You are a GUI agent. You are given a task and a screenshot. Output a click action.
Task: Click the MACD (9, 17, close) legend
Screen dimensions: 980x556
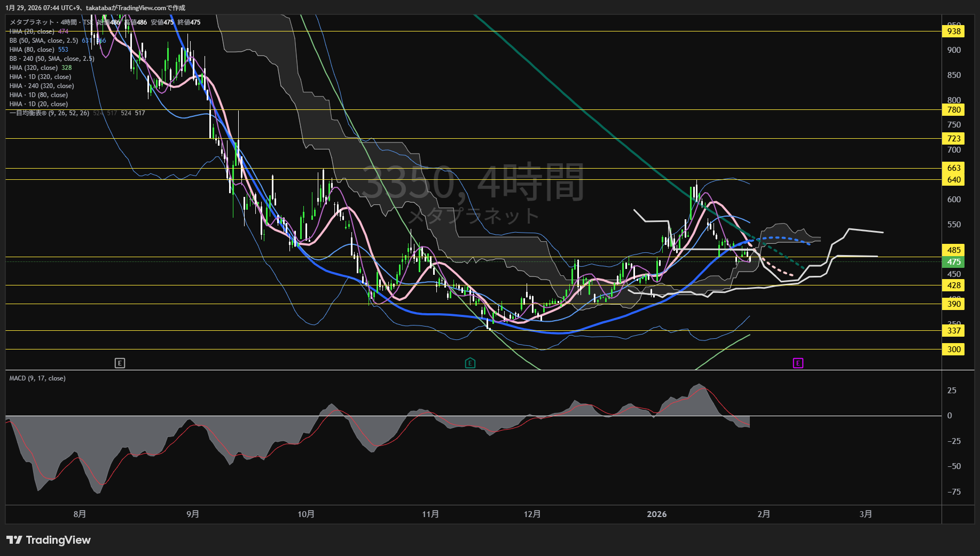point(37,378)
